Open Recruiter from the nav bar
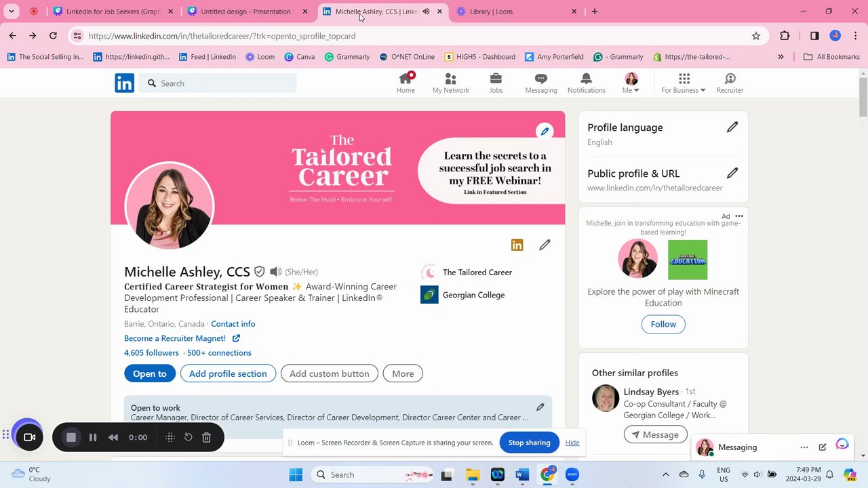Viewport: 868px width, 488px height. click(730, 83)
